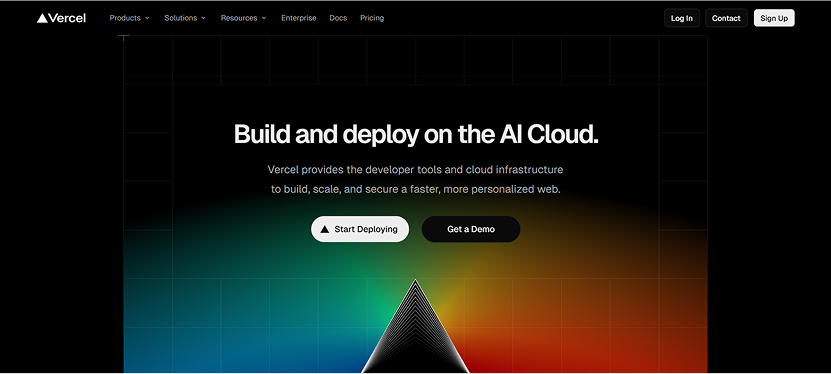Click the Log In button
Viewport: 831px width, 374px height.
pyautogui.click(x=682, y=18)
